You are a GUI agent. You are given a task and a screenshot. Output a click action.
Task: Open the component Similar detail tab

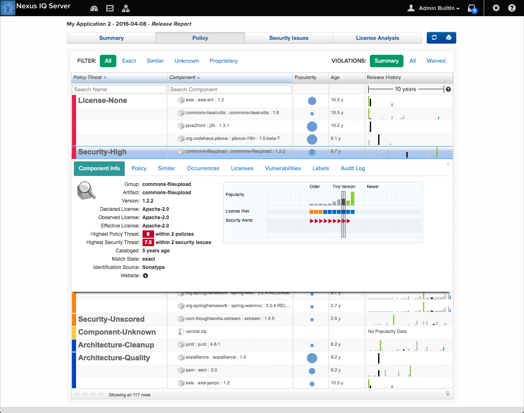[166, 168]
